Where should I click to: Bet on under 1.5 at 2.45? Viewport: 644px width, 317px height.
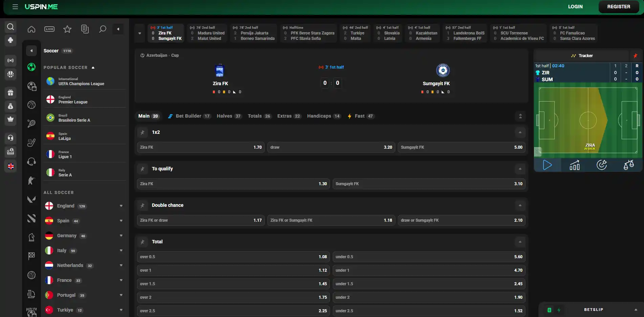pyautogui.click(x=429, y=284)
